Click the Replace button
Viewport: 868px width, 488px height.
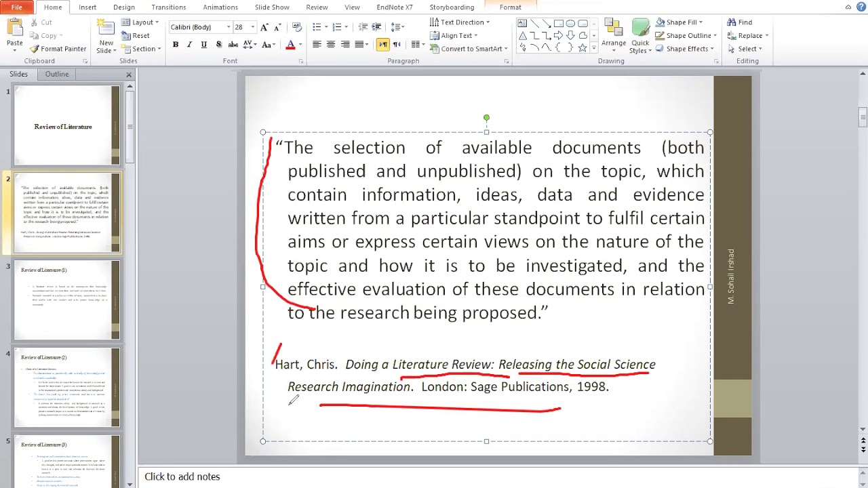coord(747,35)
